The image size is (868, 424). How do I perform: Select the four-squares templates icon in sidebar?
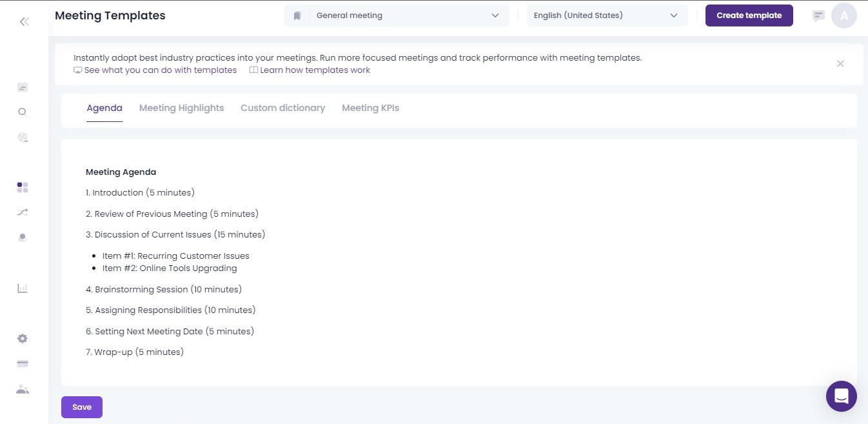pyautogui.click(x=23, y=187)
